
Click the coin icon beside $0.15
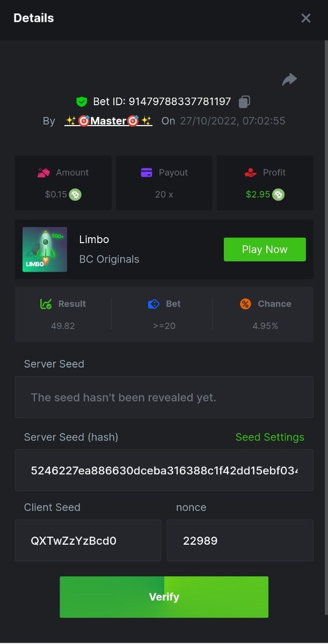[x=75, y=194]
